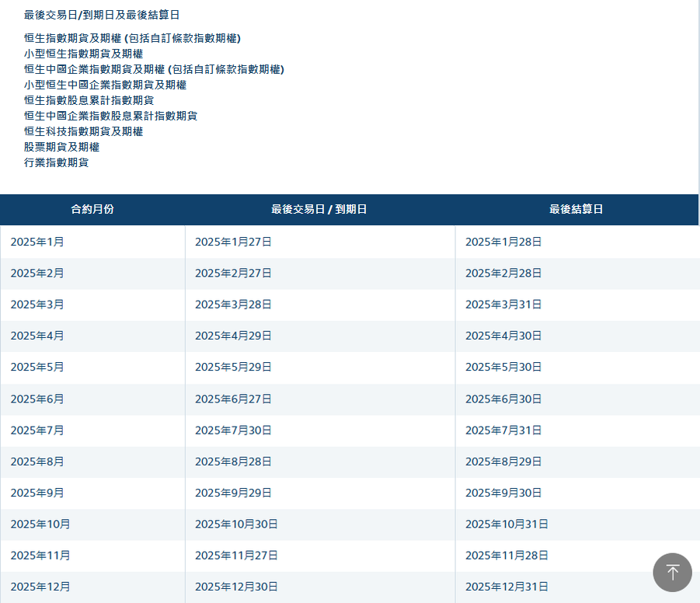Select contract month cell 2025年10月
Image resolution: width=700 pixels, height=603 pixels.
point(92,525)
